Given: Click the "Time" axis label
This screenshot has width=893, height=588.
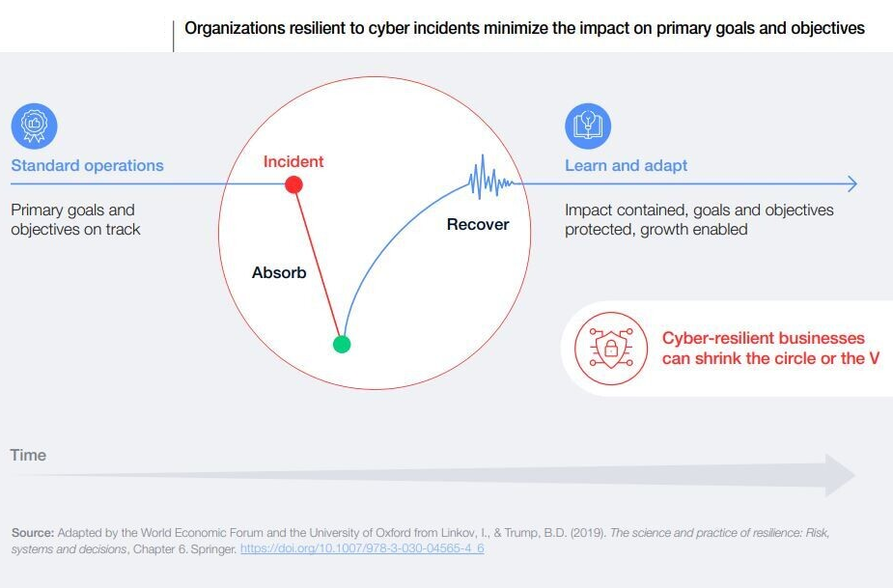Looking at the screenshot, I should (28, 454).
